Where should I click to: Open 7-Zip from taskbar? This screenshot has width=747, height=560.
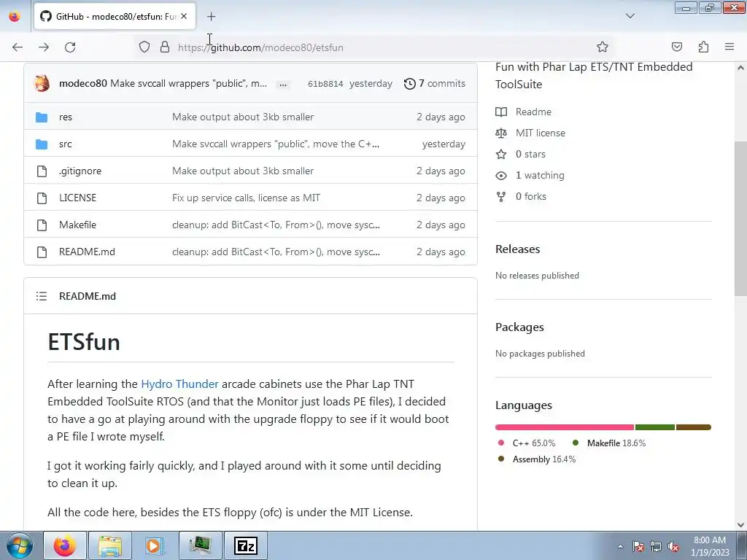point(247,545)
